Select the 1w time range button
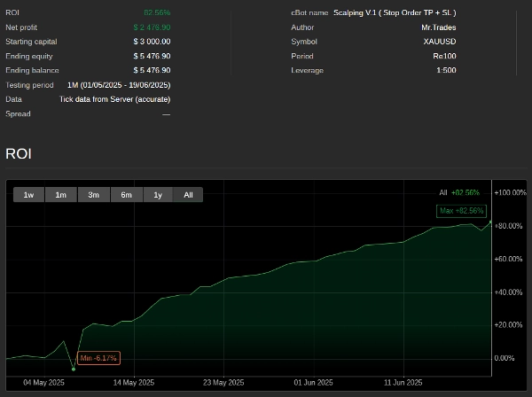Image resolution: width=532 pixels, height=397 pixels. (29, 194)
